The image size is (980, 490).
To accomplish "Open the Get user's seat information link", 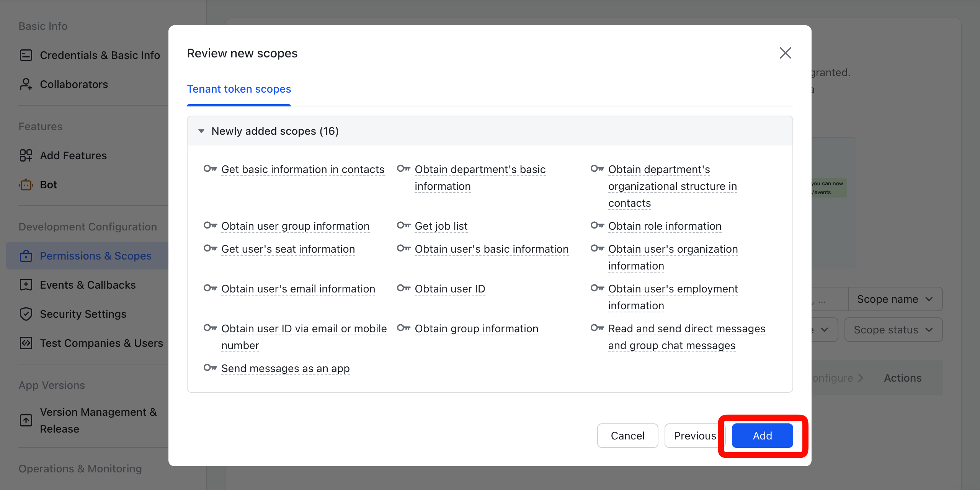I will click(288, 249).
